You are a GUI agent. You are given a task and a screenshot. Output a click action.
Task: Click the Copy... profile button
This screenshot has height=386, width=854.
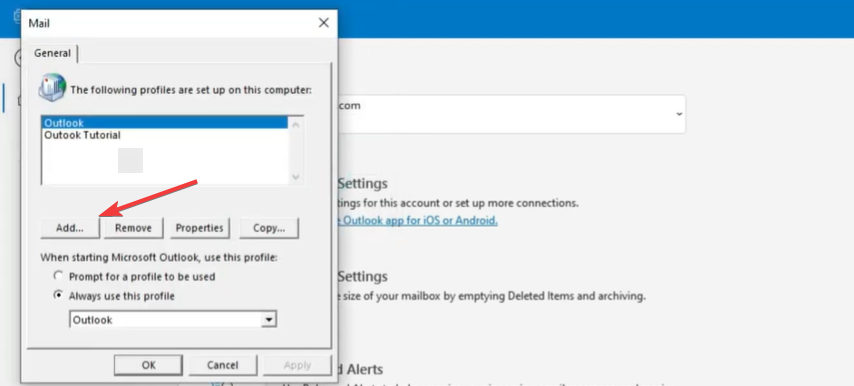(x=269, y=228)
